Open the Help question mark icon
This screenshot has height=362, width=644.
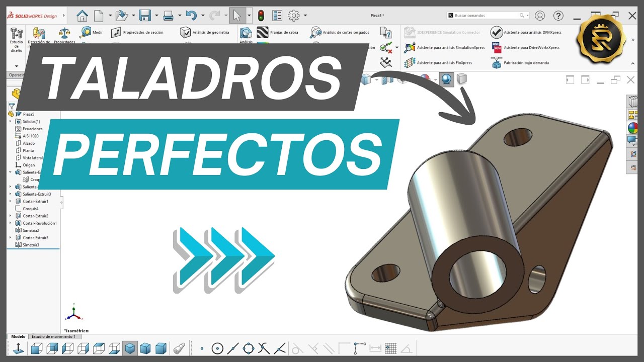click(558, 16)
